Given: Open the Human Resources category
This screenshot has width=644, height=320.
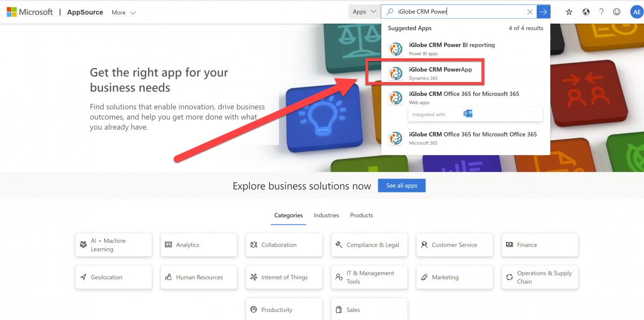Looking at the screenshot, I should 199,277.
